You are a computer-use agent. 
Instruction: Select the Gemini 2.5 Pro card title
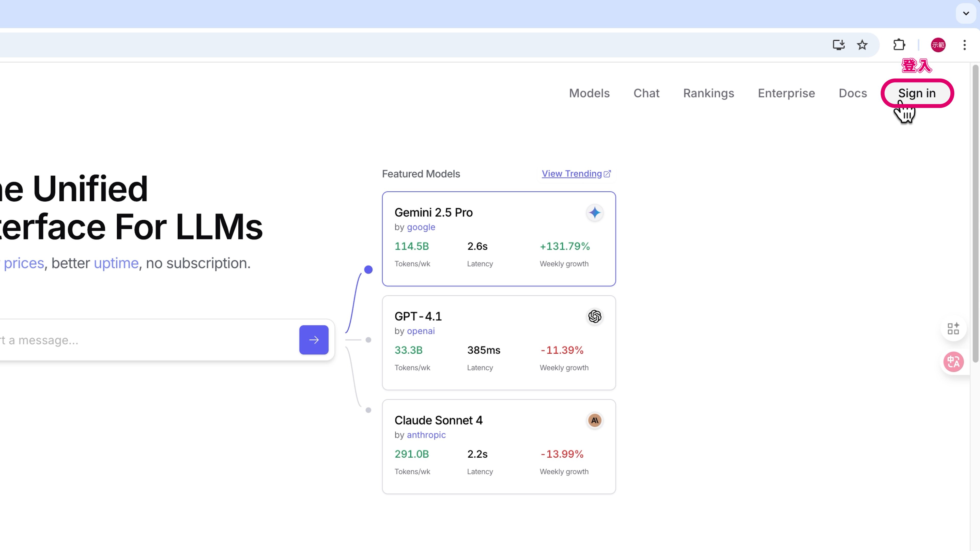click(433, 212)
